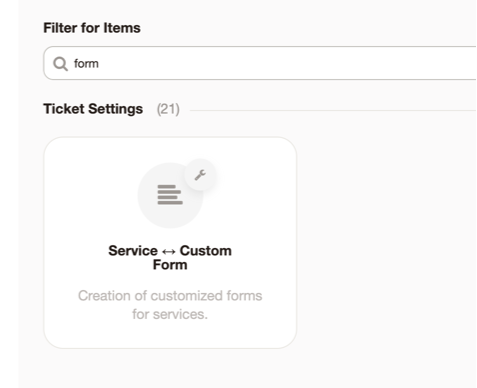The height and width of the screenshot is (388, 477).
Task: Click the word 'Custom' in the card title
Action: pyautogui.click(x=206, y=251)
